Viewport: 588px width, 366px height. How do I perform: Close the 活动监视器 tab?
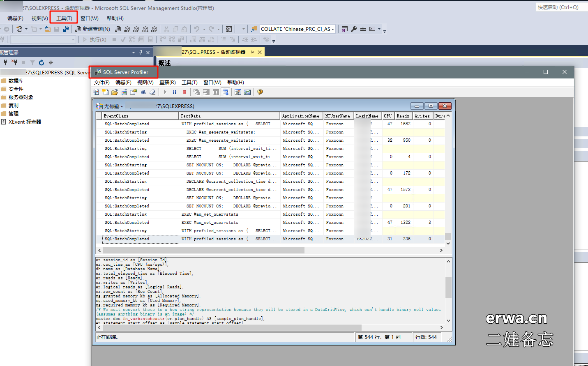[x=260, y=52]
